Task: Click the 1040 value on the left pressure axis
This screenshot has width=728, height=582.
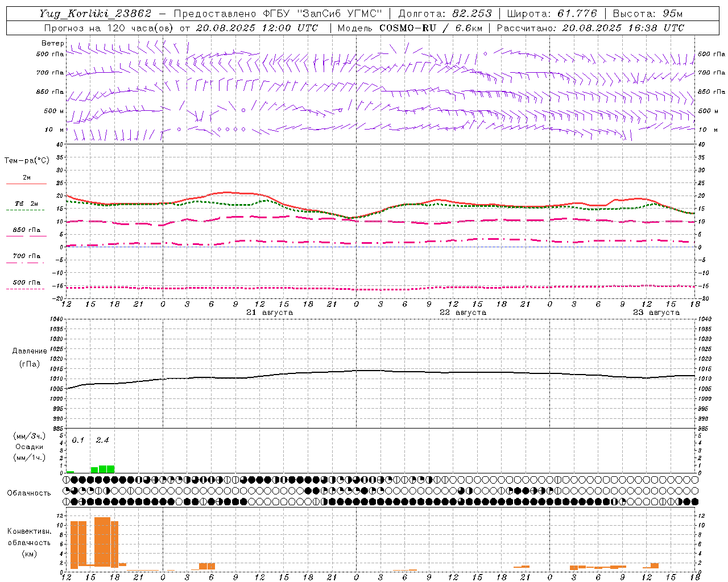Action: point(57,319)
